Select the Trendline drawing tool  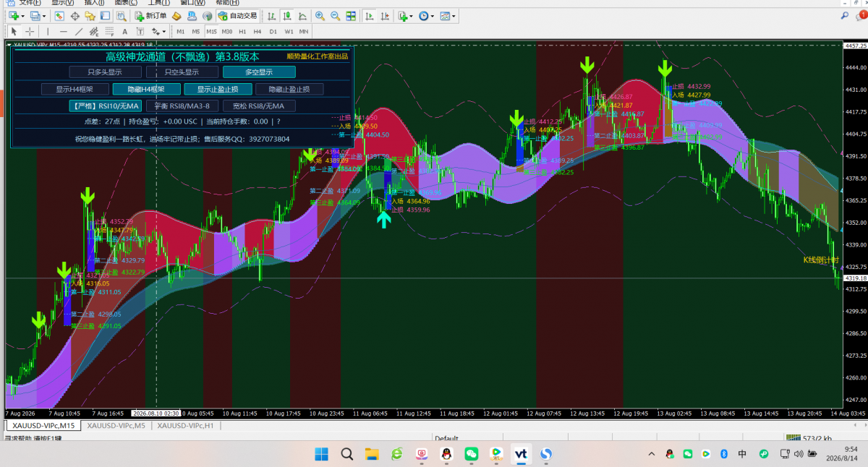coord(79,32)
